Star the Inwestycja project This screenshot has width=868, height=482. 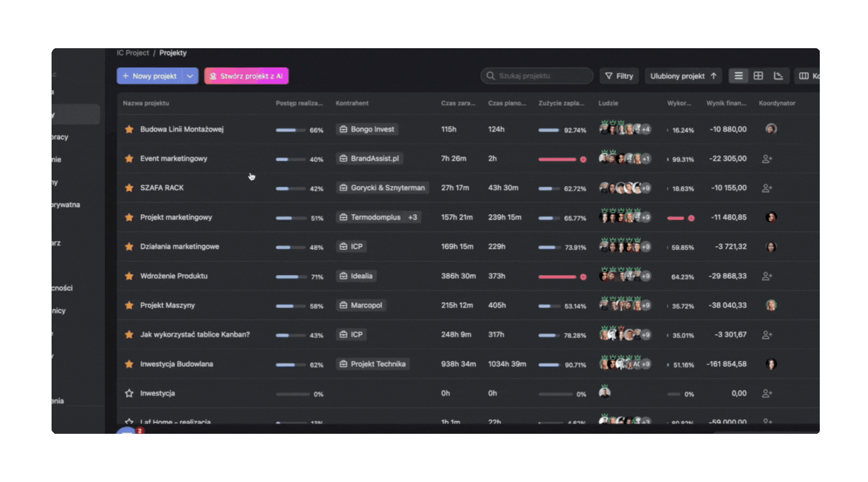click(x=129, y=393)
